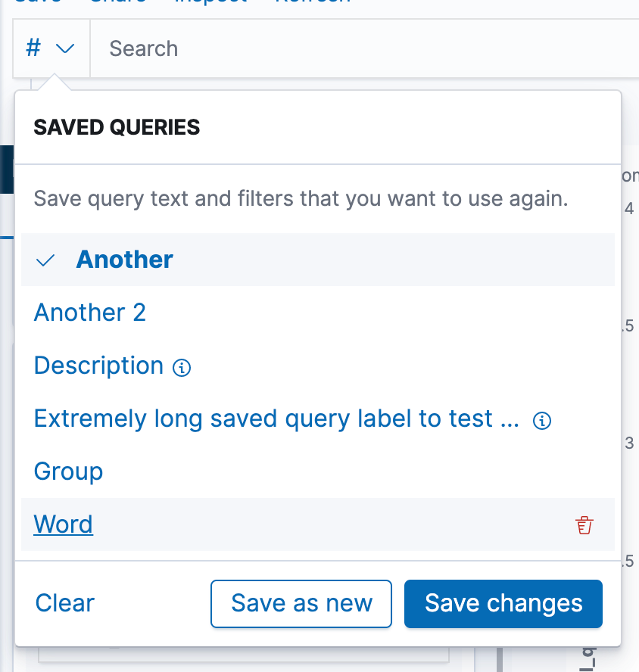The width and height of the screenshot is (639, 672).
Task: Click Save in the top navigation
Action: (38, 2)
